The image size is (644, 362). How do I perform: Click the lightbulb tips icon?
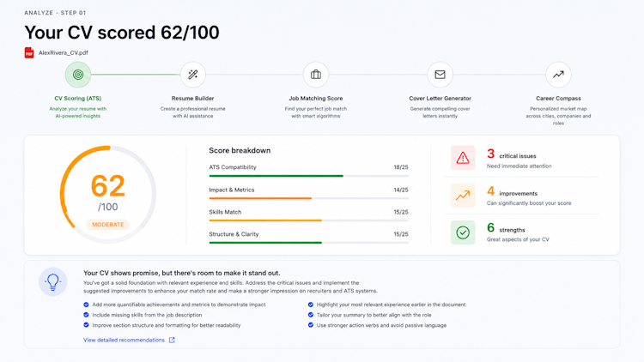click(x=53, y=282)
